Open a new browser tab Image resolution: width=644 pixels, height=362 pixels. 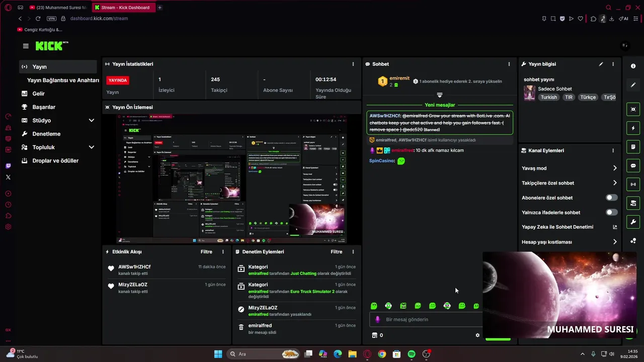160,8
